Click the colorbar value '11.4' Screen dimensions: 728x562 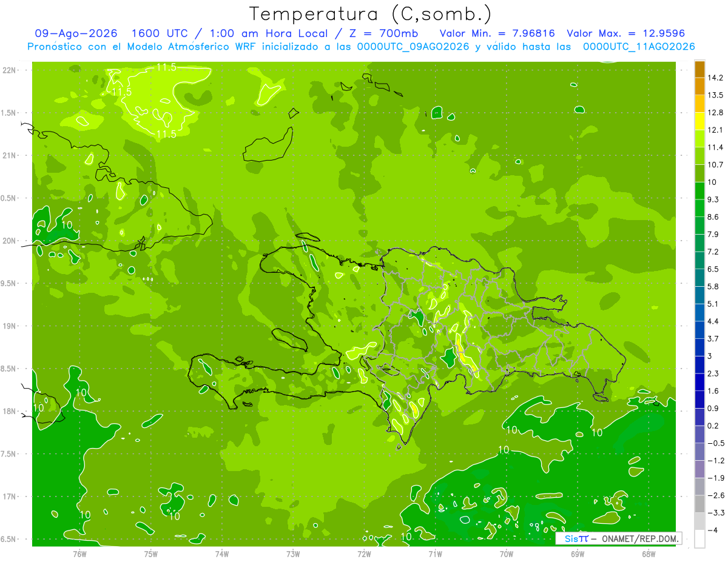click(x=716, y=147)
